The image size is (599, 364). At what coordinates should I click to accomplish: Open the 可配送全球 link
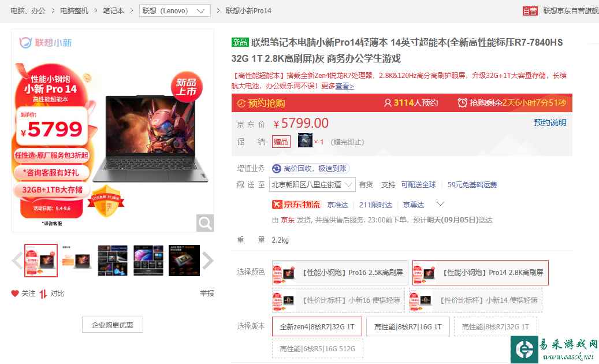418,185
